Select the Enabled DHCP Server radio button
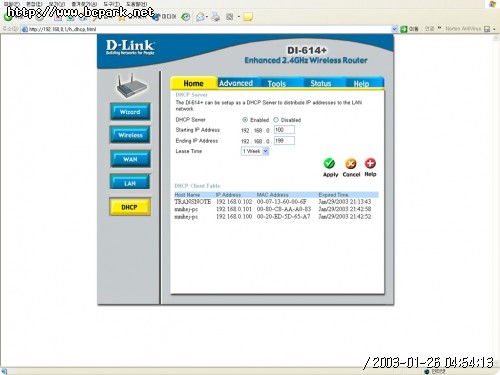500x375 pixels. tap(245, 120)
